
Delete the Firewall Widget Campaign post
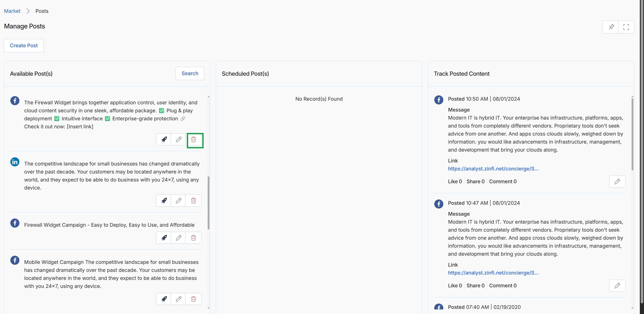click(x=194, y=238)
